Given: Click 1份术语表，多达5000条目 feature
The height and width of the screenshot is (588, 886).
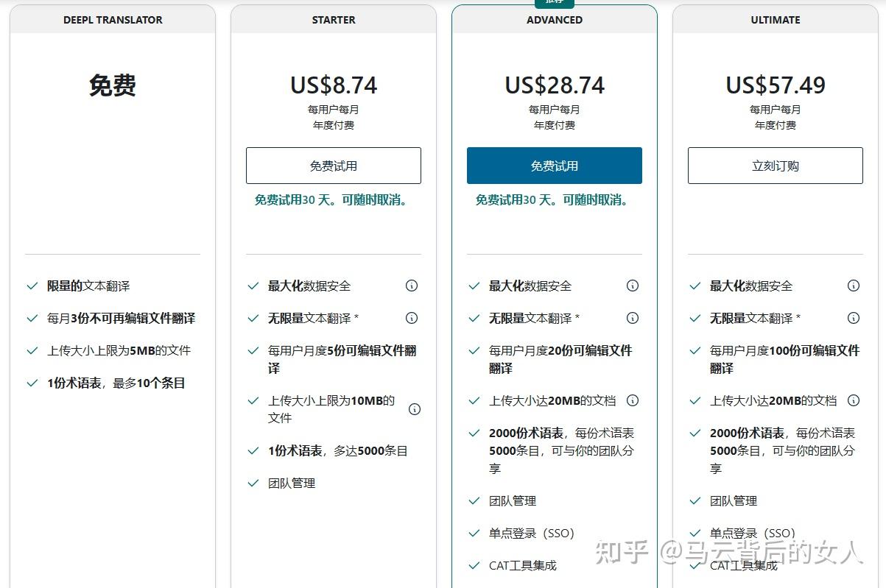Looking at the screenshot, I should pos(338,450).
